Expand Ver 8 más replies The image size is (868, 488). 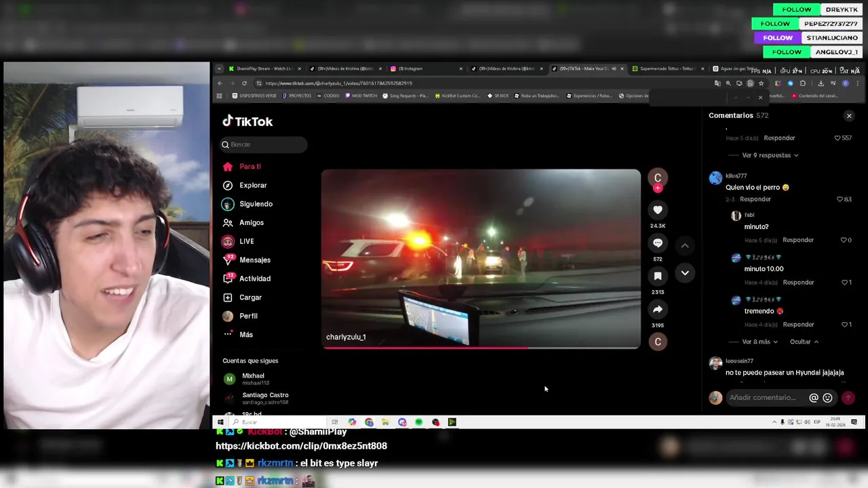(x=760, y=342)
